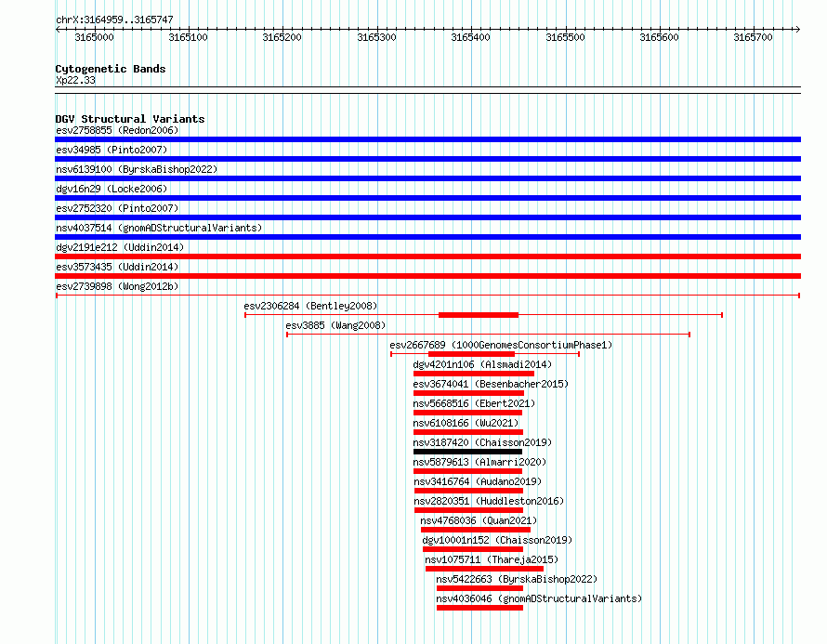This screenshot has height=644, width=827.
Task: Select the Xp22.33 band label
Action: (x=75, y=80)
